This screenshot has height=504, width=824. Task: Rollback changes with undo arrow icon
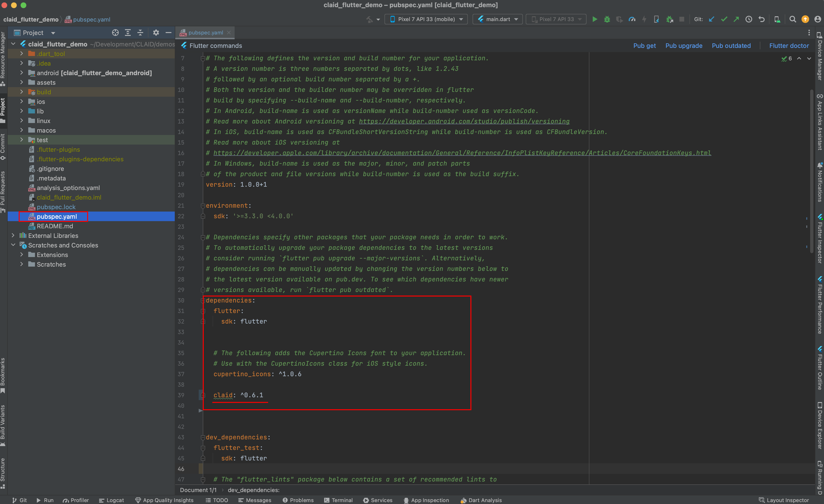click(x=762, y=19)
